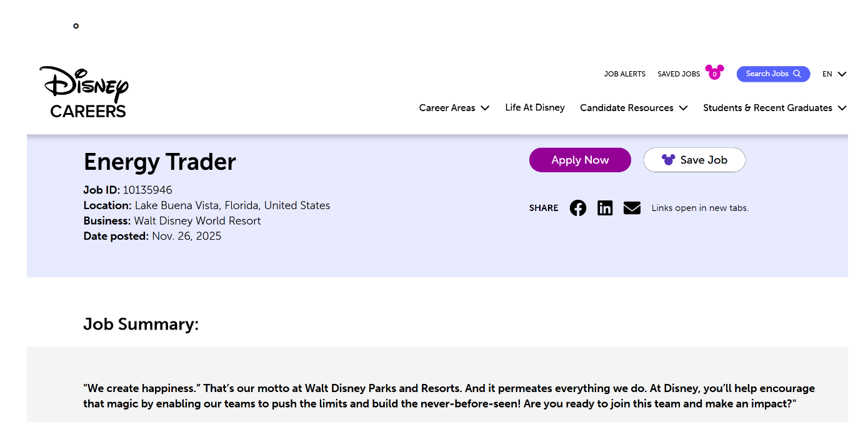The image size is (868, 442).
Task: Open the Candidate Resources dropdown
Action: point(633,108)
